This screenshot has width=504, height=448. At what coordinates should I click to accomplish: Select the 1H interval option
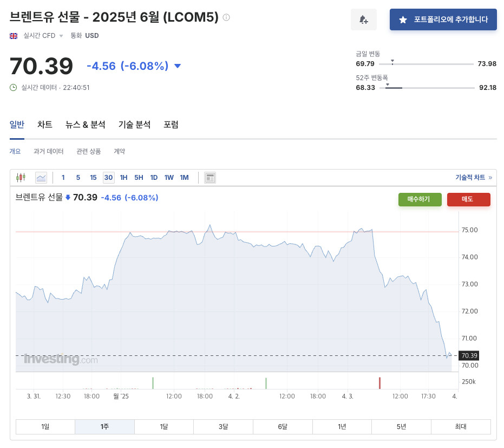(123, 177)
